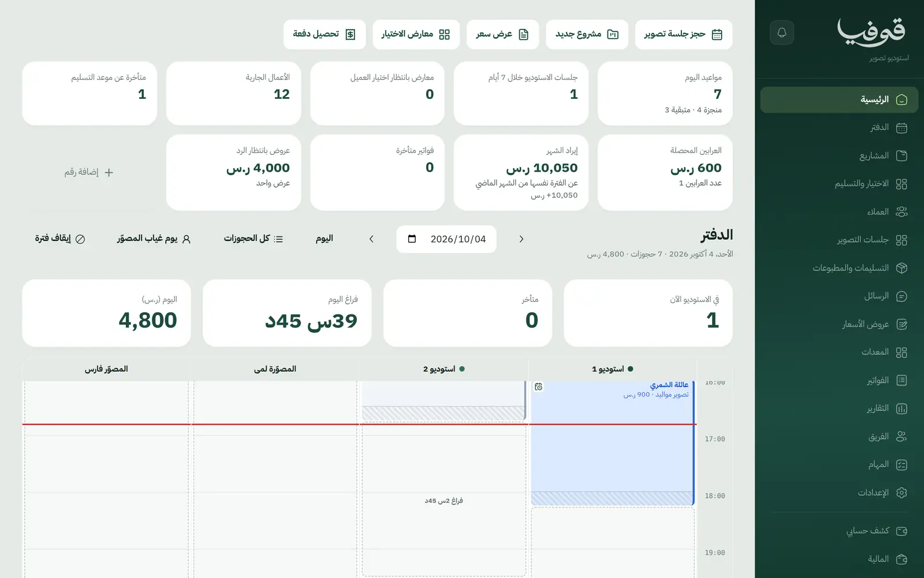
Task: Click the التسليمات والمطبوعات box icon
Action: [901, 268]
